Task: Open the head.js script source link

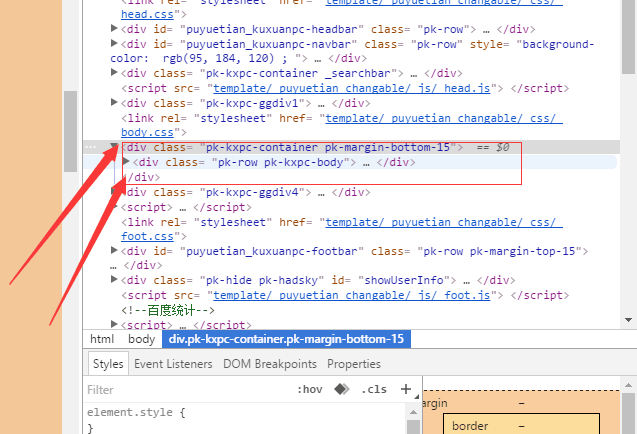Action: coord(351,88)
